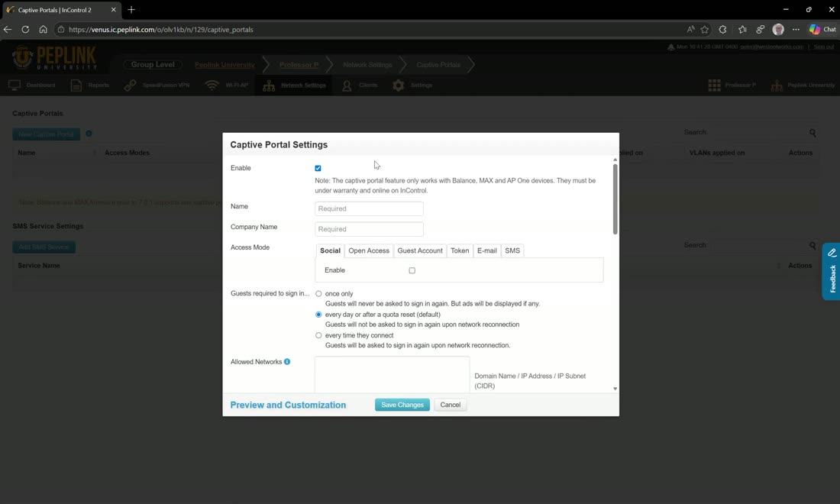Click the Sign out link

coord(823,47)
